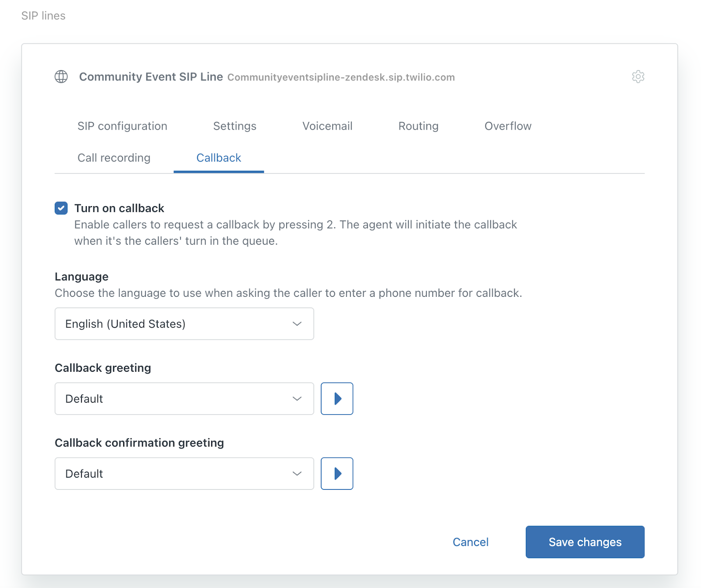Uncheck the Turn on callback checkbox
The image size is (701, 588).
pos(61,208)
